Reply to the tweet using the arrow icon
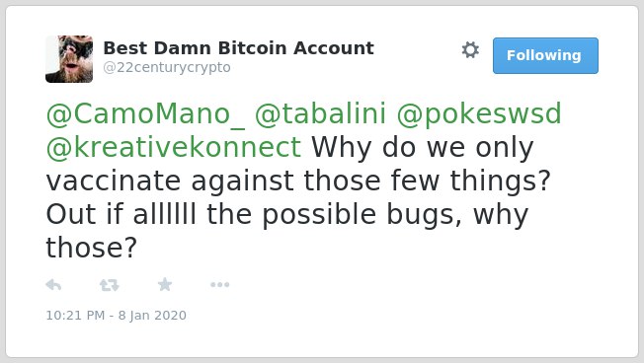644x363 pixels. click(53, 285)
